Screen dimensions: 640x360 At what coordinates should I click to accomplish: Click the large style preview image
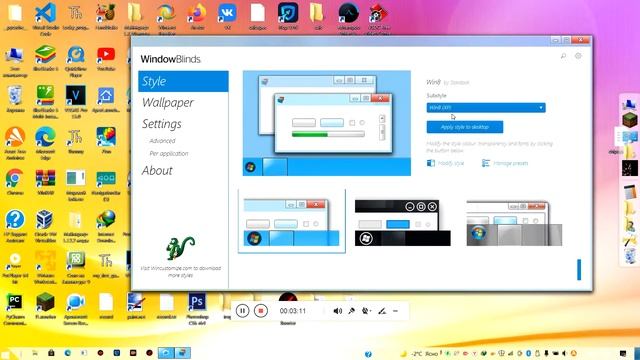(x=327, y=123)
